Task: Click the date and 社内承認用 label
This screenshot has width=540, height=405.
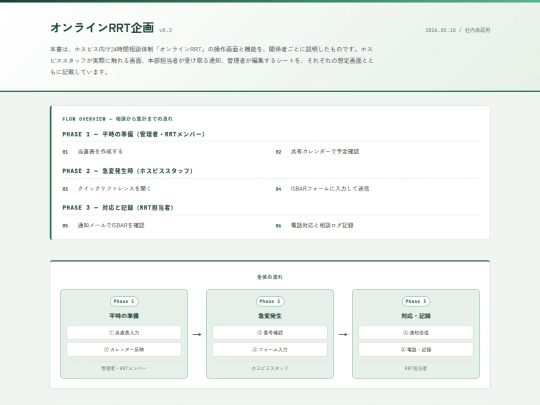Action: point(458,30)
